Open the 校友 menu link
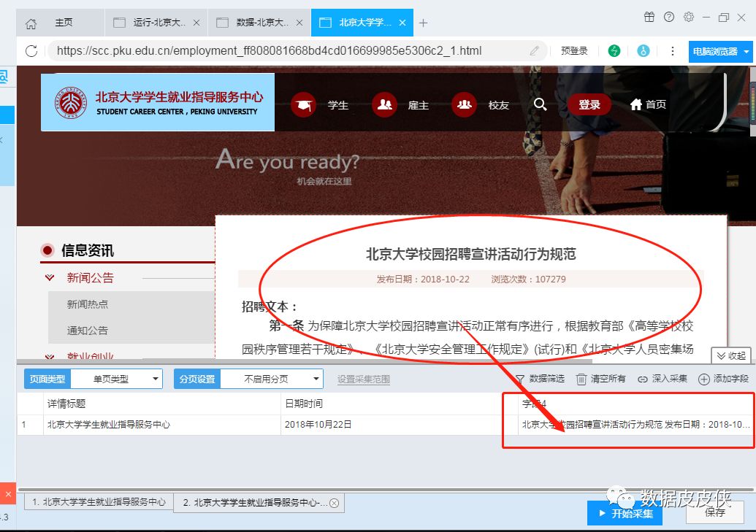This screenshot has height=532, width=756. click(x=499, y=105)
